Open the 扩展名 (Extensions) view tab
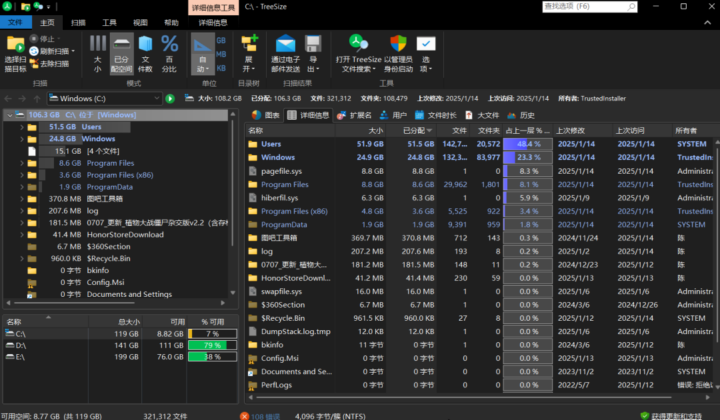This screenshot has width=720, height=420. [x=354, y=115]
